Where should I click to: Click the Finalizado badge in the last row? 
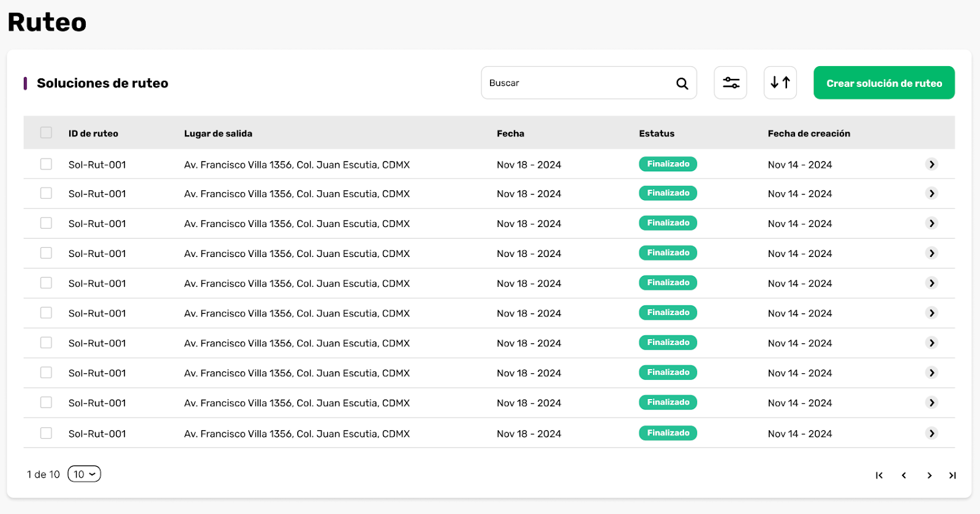(x=668, y=433)
